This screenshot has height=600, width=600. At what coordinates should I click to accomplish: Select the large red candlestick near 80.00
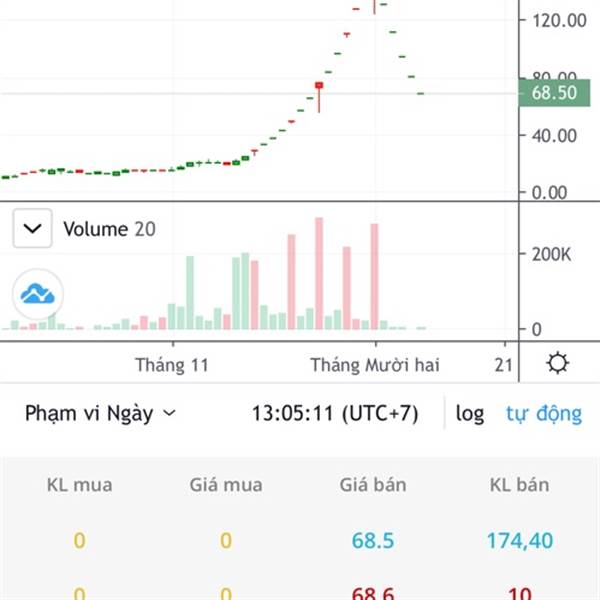pyautogui.click(x=319, y=85)
